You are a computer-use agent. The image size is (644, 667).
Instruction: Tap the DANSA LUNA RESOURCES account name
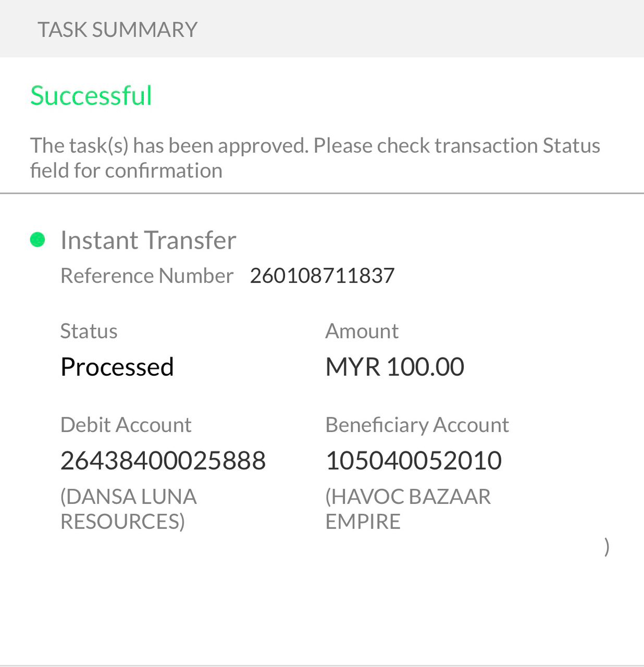(x=128, y=509)
